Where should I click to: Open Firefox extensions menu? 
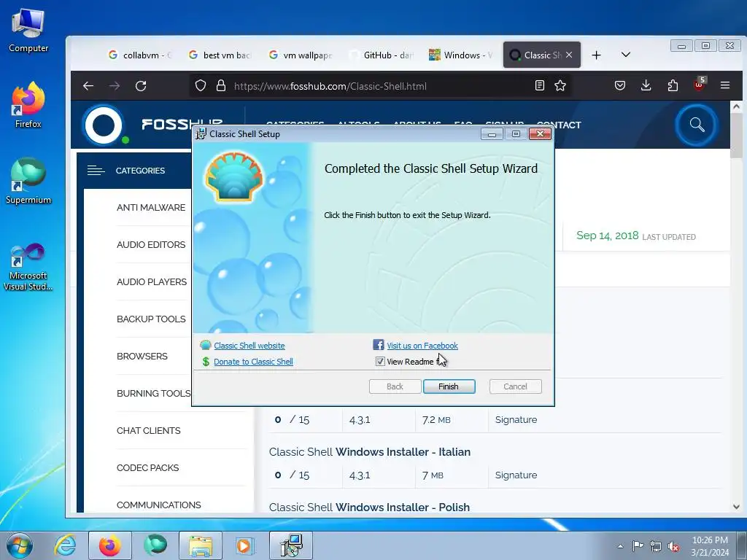673,86
